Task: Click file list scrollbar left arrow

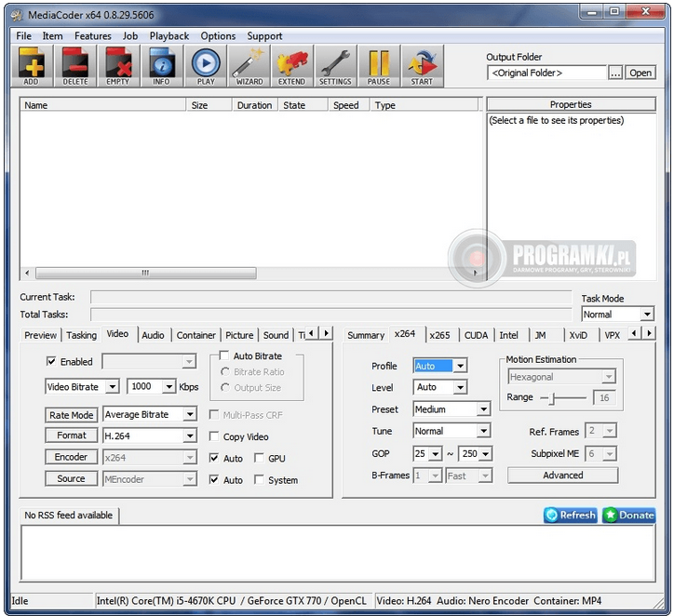Action: pyautogui.click(x=27, y=273)
